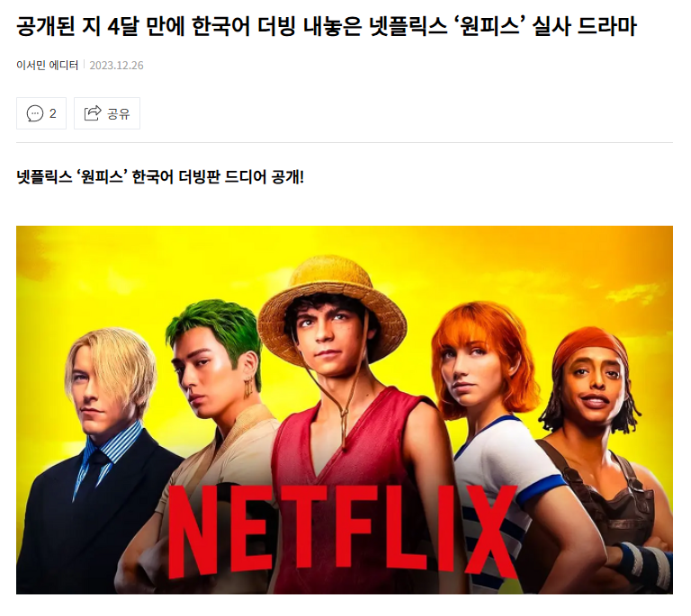
Task: Select the bold subheading 한국어 더빙판 드디어 공개
Action: 160,177
